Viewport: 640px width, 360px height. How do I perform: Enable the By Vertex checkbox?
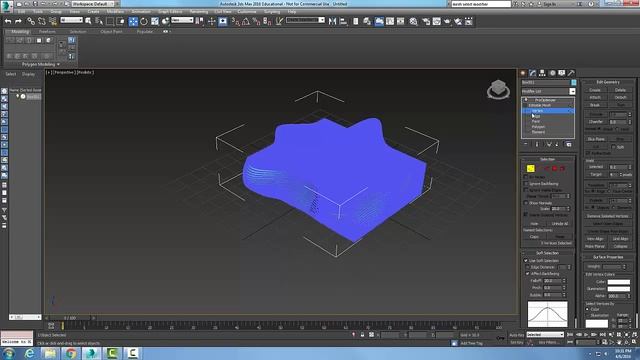(x=526, y=177)
